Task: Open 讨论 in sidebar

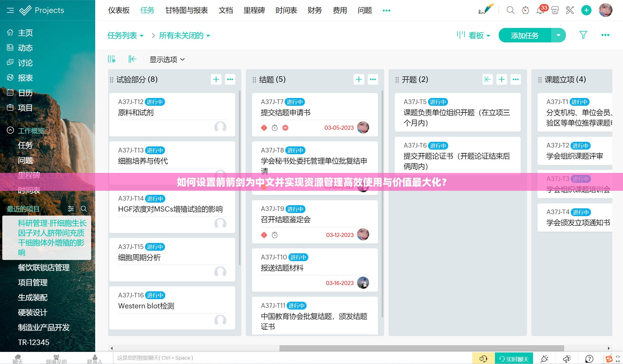Action: (x=25, y=63)
